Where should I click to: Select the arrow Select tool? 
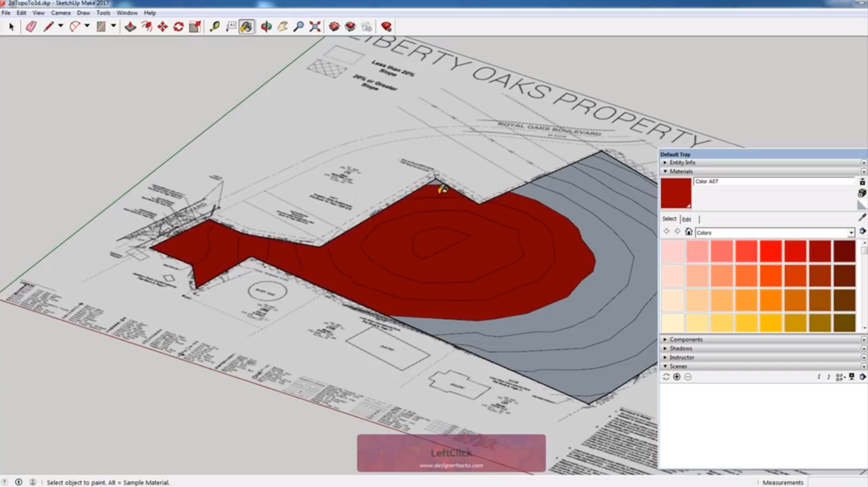11,27
